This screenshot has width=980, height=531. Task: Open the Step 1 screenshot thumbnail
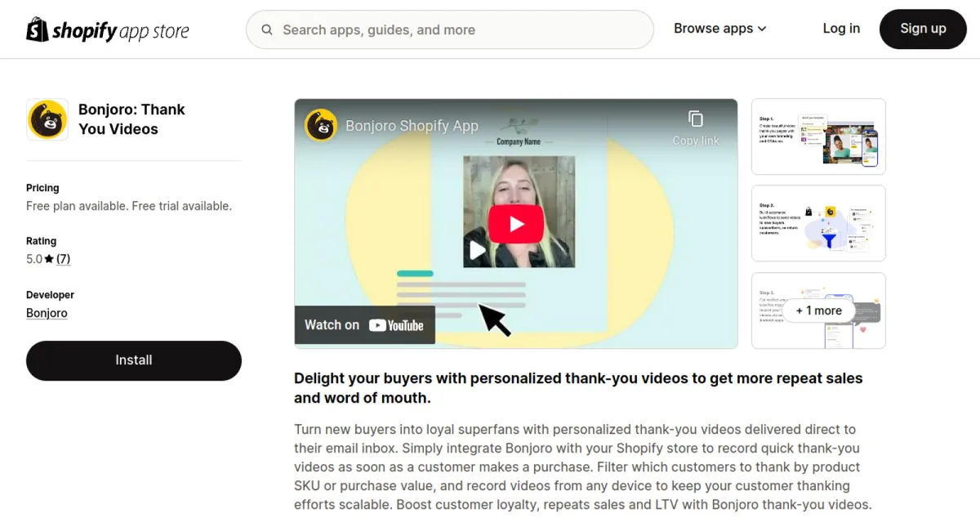pyautogui.click(x=818, y=136)
